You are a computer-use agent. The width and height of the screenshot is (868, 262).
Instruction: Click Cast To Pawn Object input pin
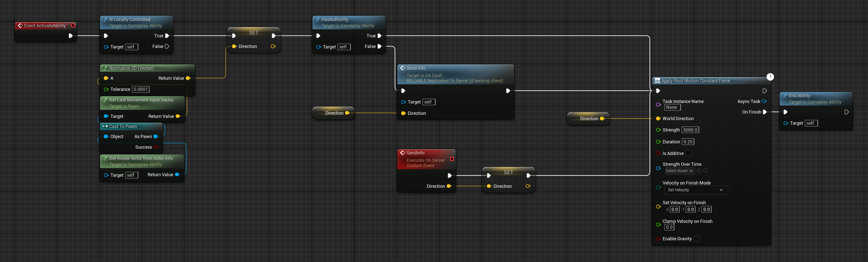[x=106, y=136]
